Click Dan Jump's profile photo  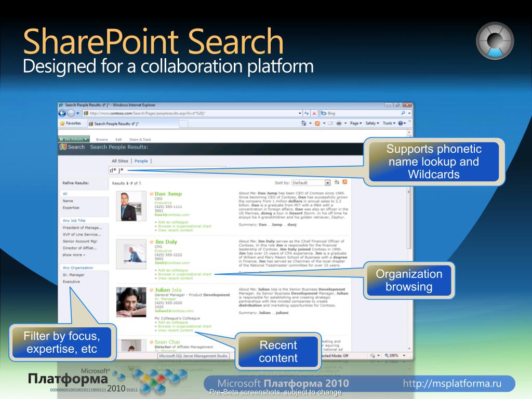pyautogui.click(x=131, y=206)
